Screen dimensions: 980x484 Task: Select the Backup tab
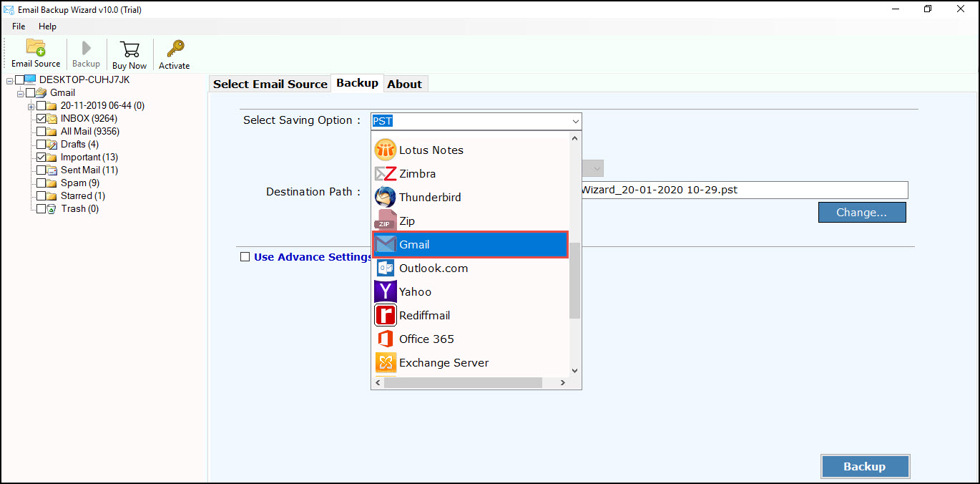click(x=358, y=83)
